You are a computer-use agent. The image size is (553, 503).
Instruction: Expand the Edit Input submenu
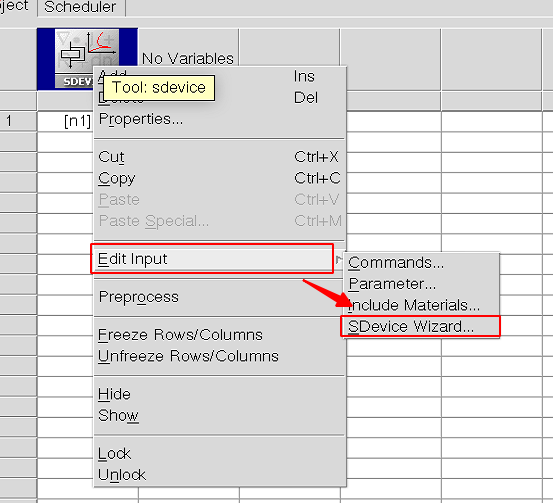212,259
